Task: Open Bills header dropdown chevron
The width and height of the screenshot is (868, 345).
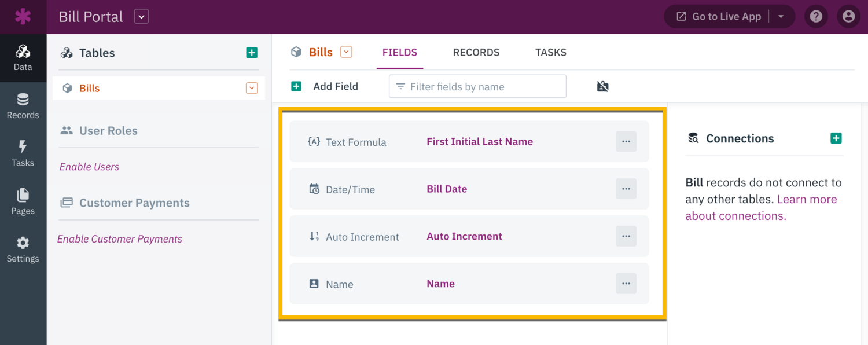Action: (346, 52)
